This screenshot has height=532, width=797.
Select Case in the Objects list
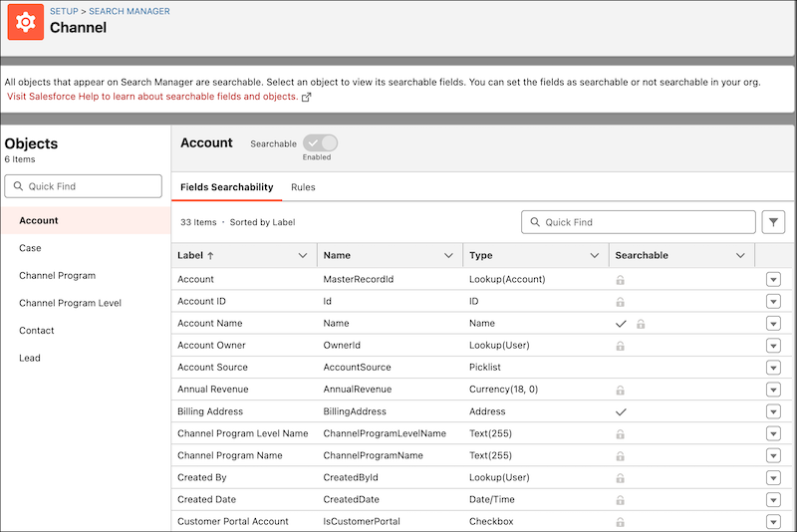point(86,248)
